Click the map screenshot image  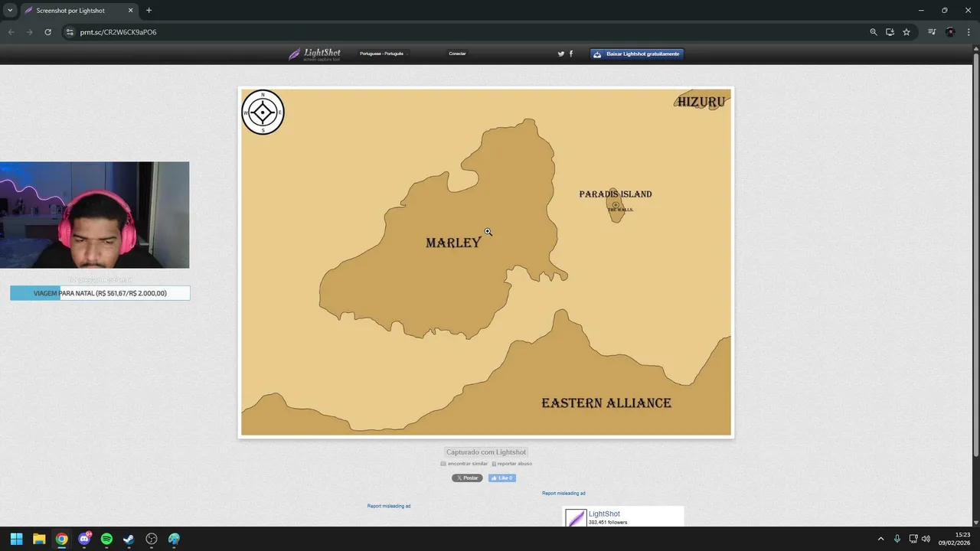click(x=486, y=262)
